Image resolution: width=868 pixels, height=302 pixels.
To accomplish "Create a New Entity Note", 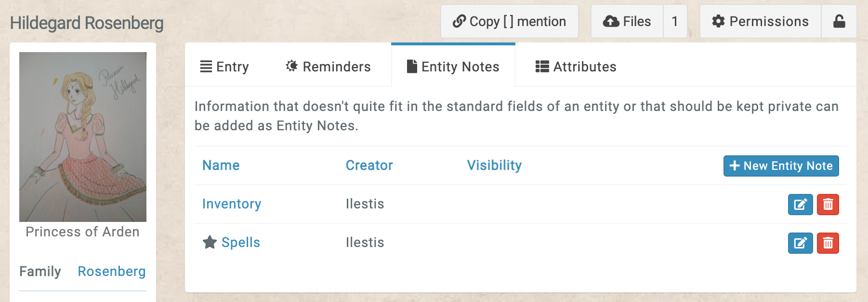I will point(781,166).
